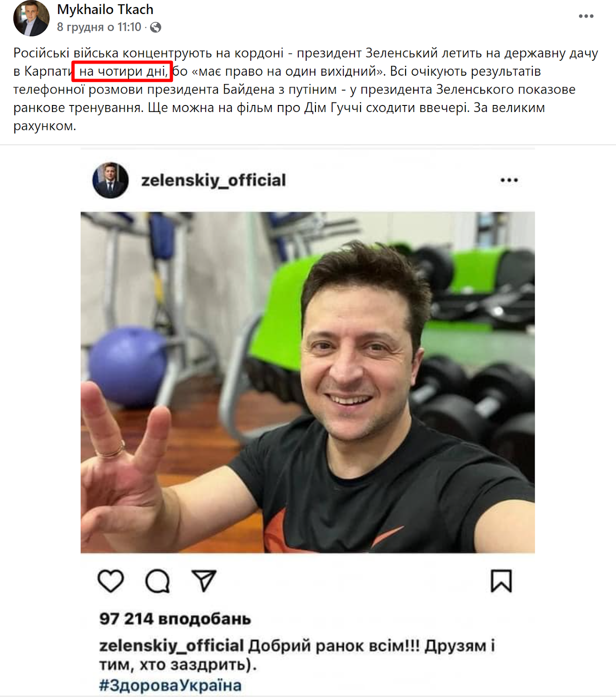Open zelenskiy_official Instagram avatar
This screenshot has height=700, width=616.
110,180
